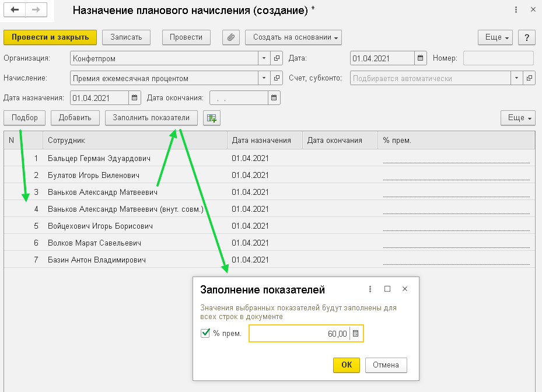
Task: Click the Подбор button
Action: [x=25, y=118]
